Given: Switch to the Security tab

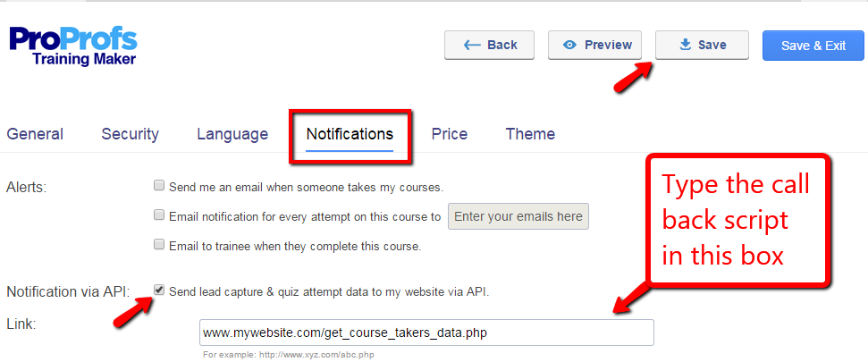Looking at the screenshot, I should tap(130, 134).
